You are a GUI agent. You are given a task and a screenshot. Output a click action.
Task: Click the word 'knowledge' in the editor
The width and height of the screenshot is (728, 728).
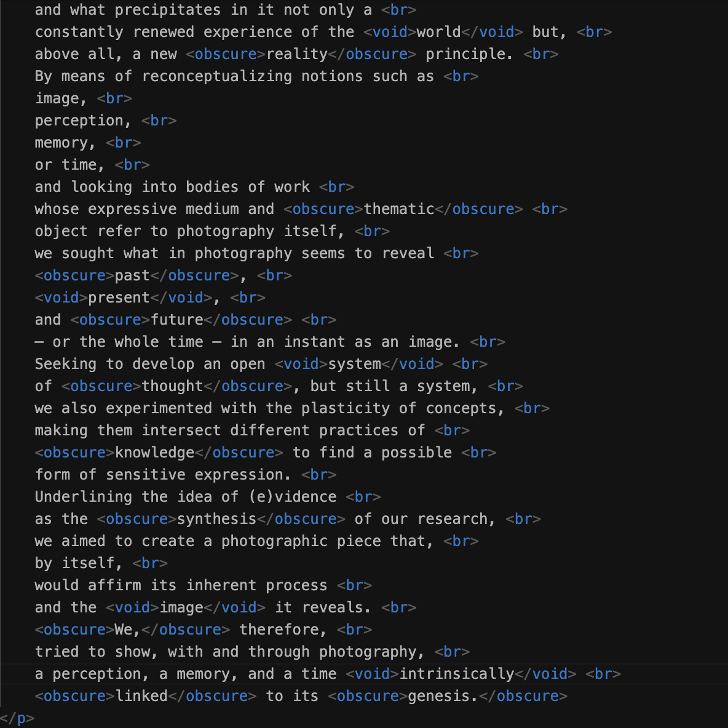click(154, 453)
